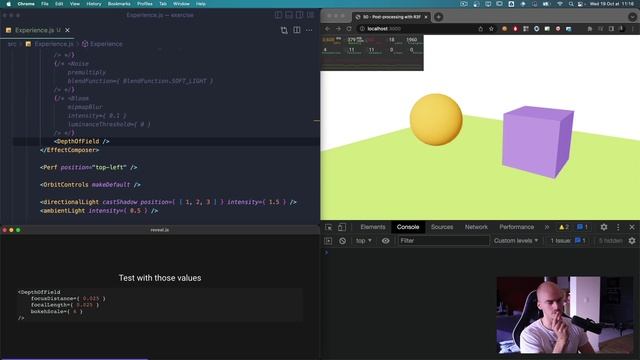Toggle the panel layout icon in VS Code
This screenshot has width=640, height=360.
coord(289,15)
